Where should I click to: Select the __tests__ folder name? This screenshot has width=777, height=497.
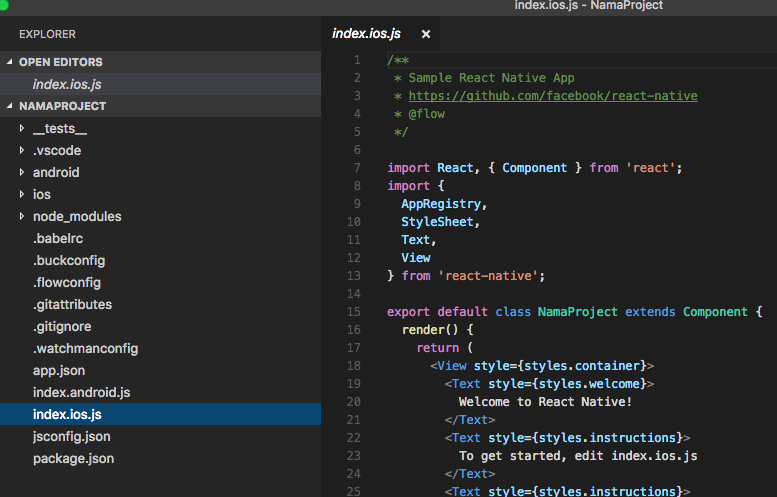click(x=60, y=129)
